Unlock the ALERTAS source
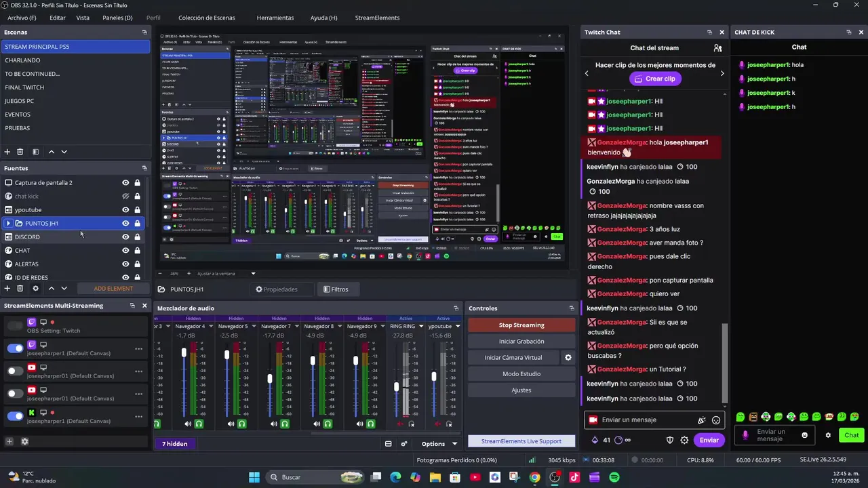The height and width of the screenshot is (488, 868). coord(137,264)
